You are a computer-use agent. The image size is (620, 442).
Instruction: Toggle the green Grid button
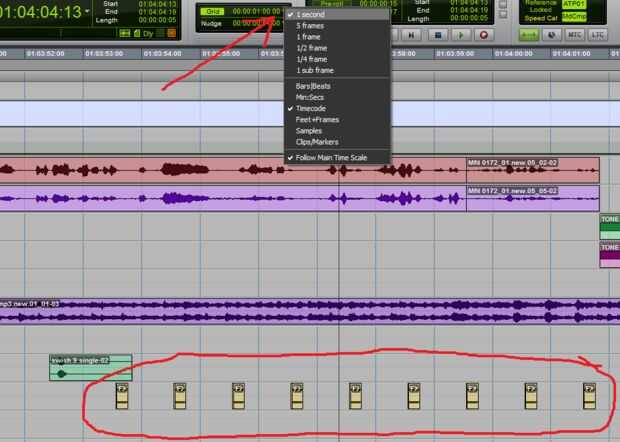click(x=212, y=11)
